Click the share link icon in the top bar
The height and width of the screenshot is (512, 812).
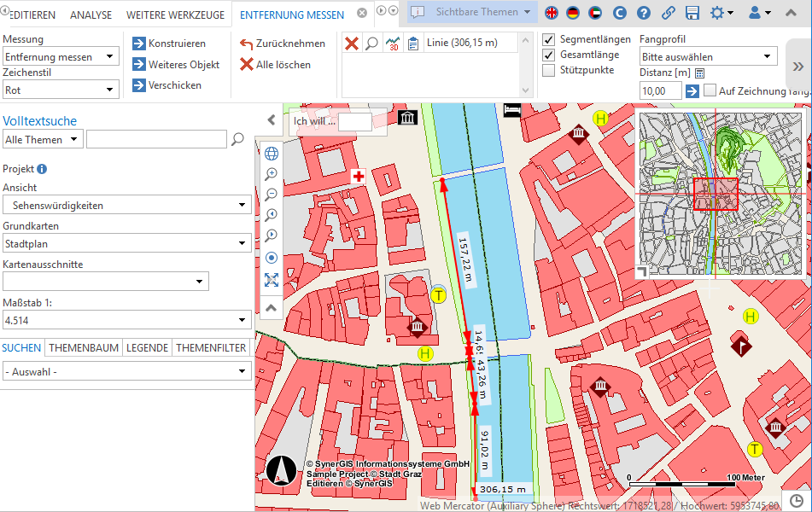coord(668,12)
